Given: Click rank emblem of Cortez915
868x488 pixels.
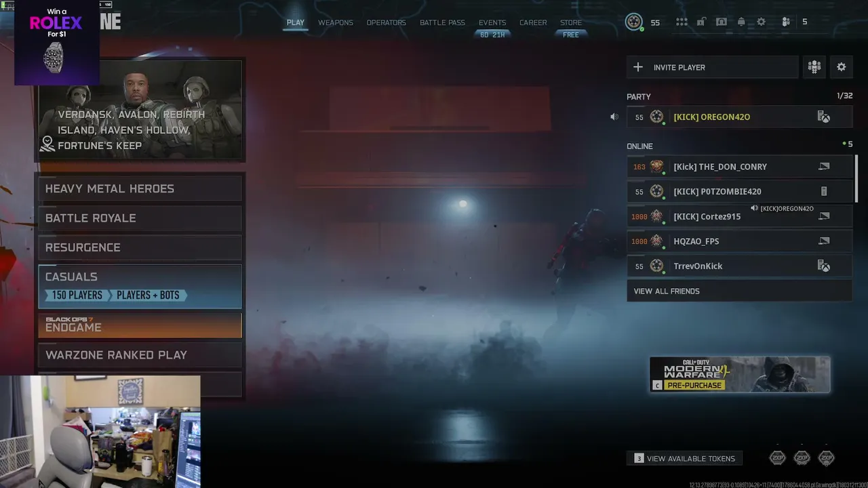Looking at the screenshot, I should [x=656, y=216].
